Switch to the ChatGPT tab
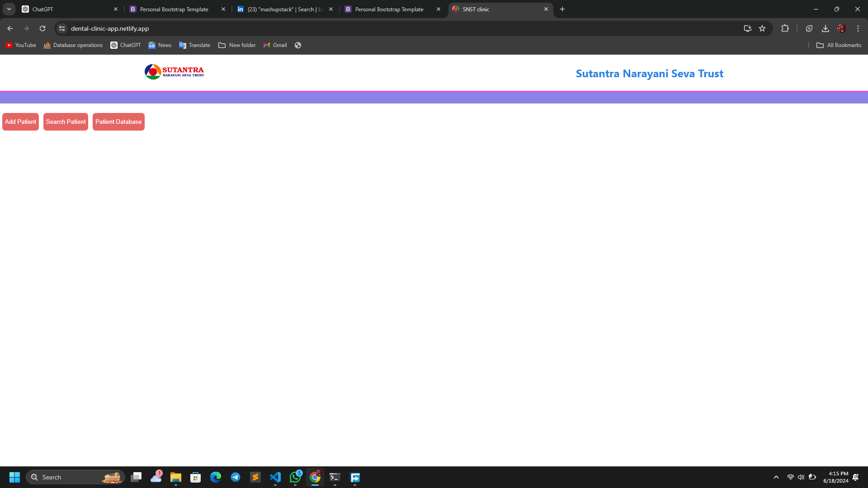 point(63,9)
